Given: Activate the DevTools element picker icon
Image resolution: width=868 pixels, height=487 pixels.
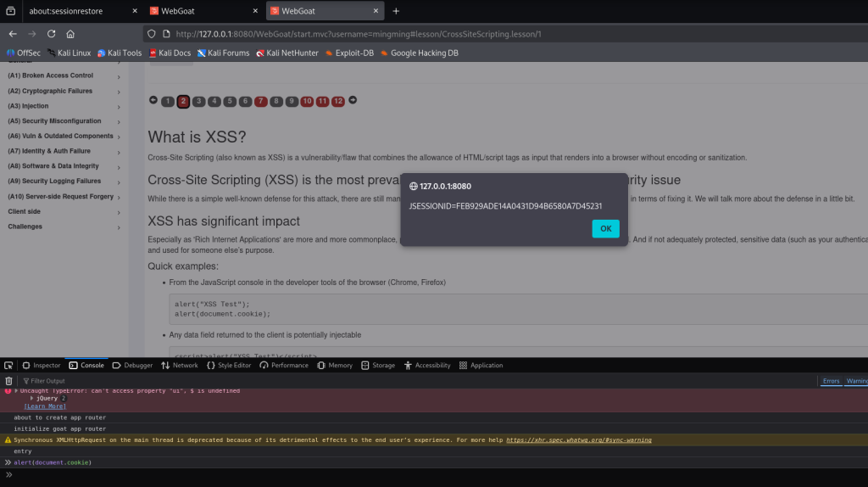Looking at the screenshot, I should tap(8, 365).
